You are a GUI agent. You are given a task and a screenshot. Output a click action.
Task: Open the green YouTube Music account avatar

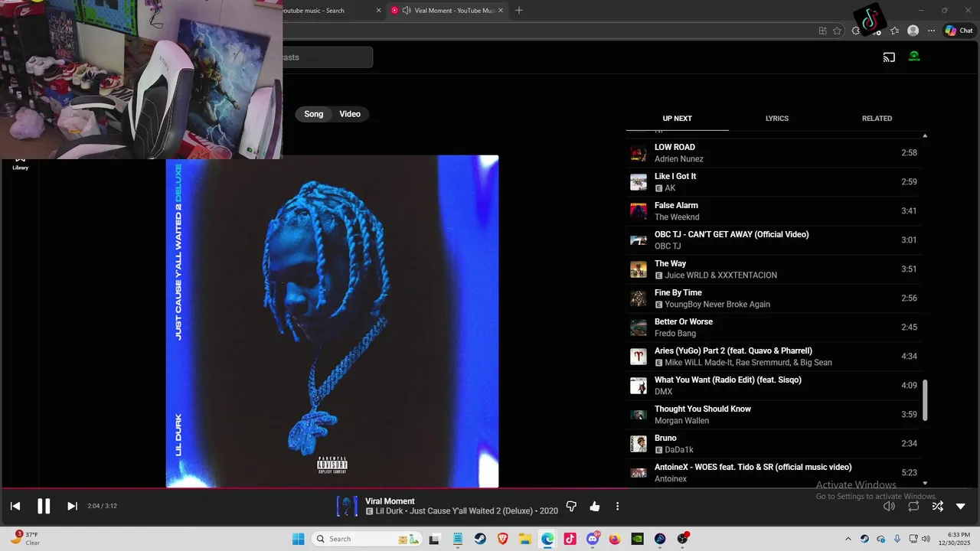[x=914, y=57]
